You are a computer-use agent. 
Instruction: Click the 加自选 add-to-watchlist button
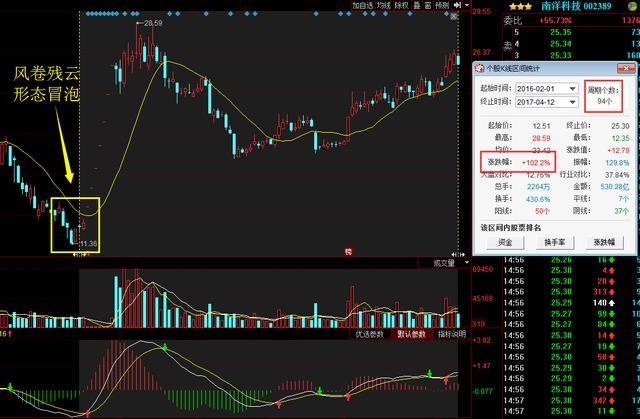tap(362, 5)
